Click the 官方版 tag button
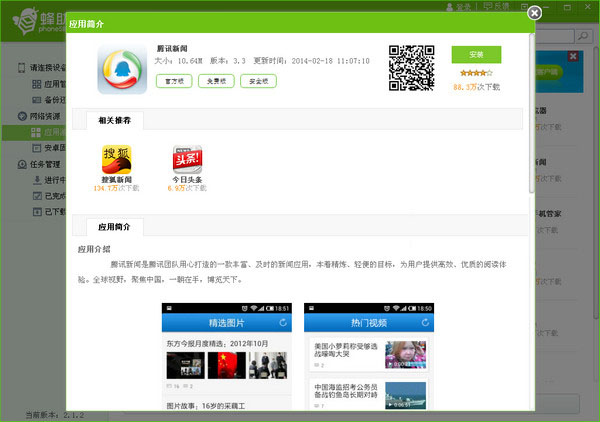 (174, 81)
